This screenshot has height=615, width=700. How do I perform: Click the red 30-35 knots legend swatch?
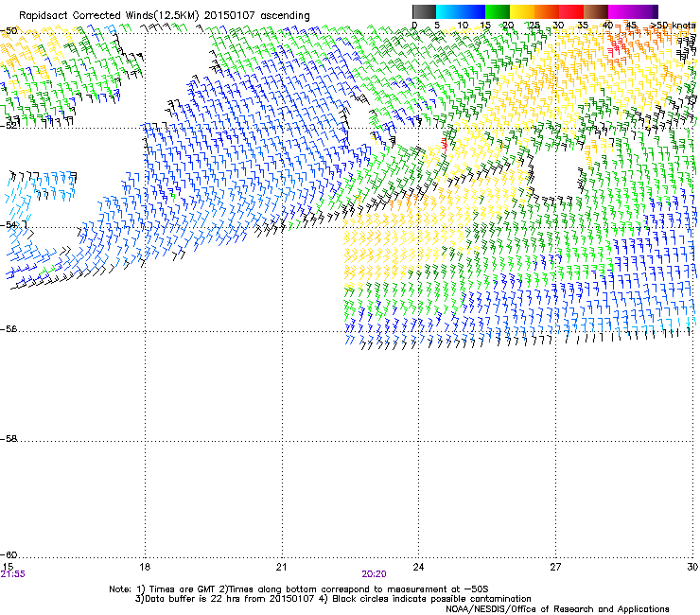[571, 11]
